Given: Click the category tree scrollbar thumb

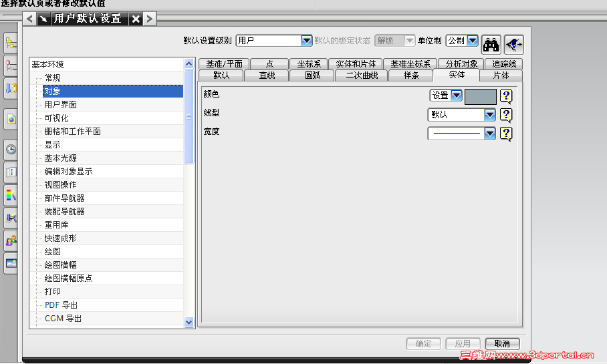Looking at the screenshot, I should pos(189,116).
